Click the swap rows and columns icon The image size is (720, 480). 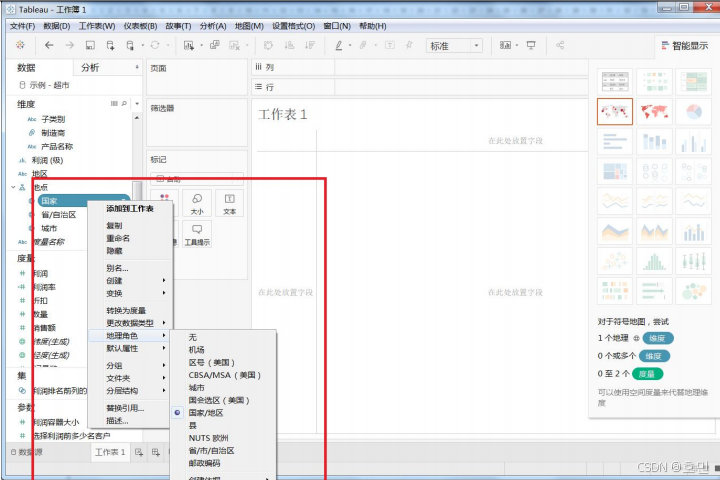(268, 45)
